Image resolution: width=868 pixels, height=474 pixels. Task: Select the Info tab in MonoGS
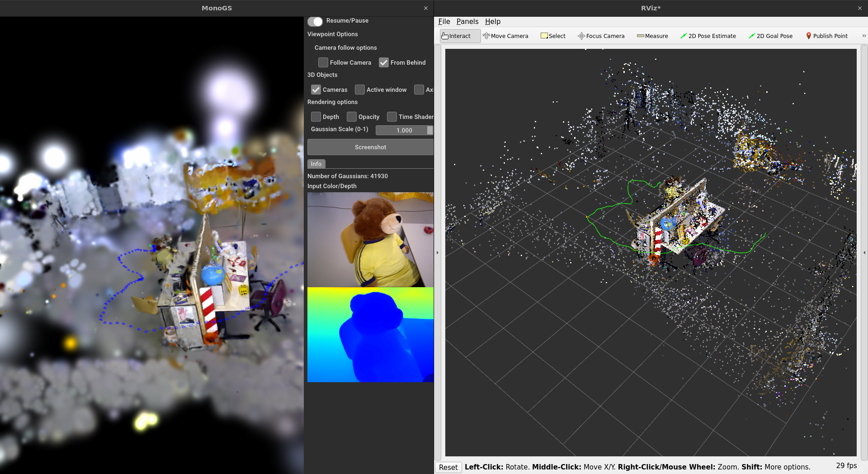316,164
